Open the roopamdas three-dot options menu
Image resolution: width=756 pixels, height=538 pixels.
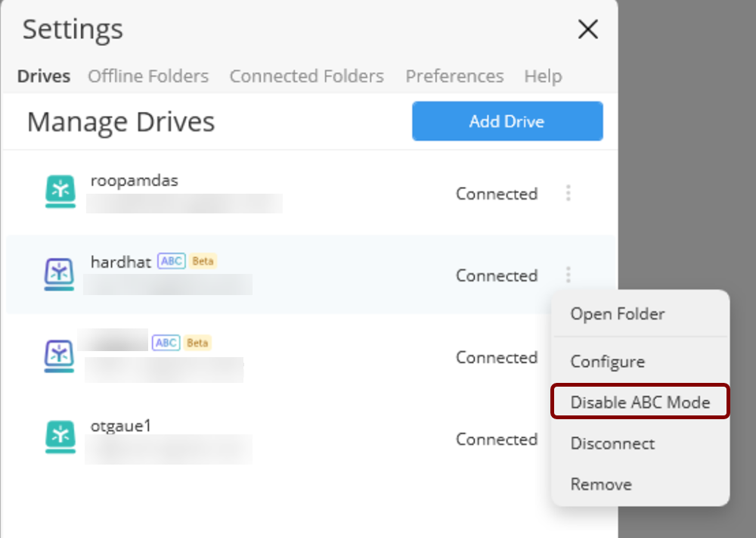pyautogui.click(x=569, y=194)
